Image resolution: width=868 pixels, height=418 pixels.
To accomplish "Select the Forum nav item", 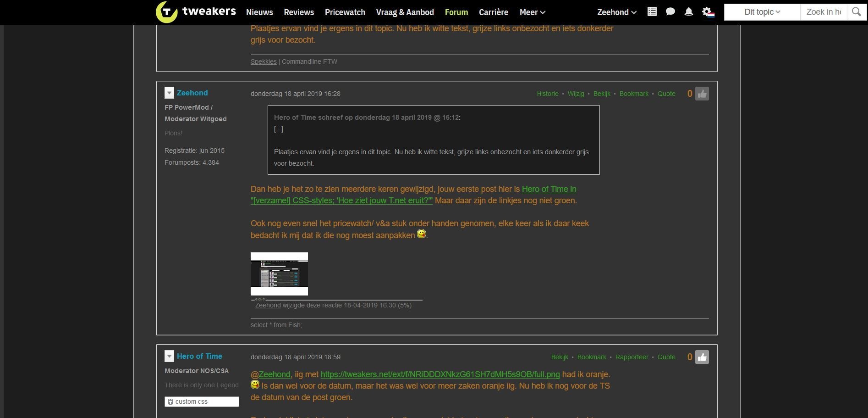I will coord(456,12).
